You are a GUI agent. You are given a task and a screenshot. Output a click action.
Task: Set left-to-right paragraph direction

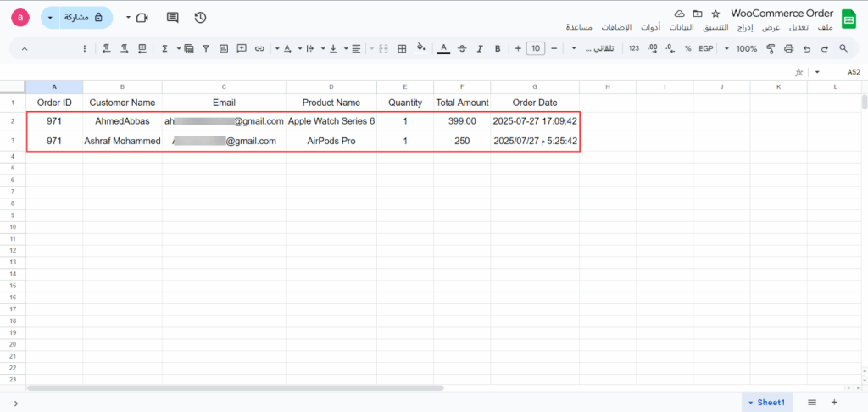(125, 48)
